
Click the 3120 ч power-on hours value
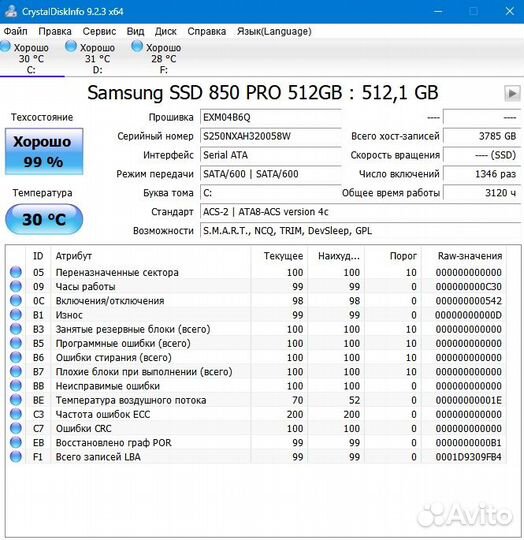coord(482,193)
